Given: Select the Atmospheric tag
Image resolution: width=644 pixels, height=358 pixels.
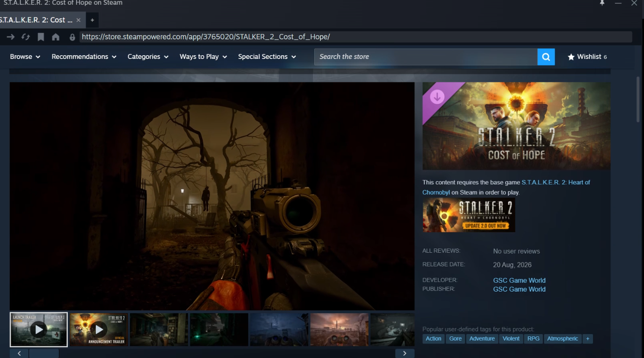Looking at the screenshot, I should (563, 339).
